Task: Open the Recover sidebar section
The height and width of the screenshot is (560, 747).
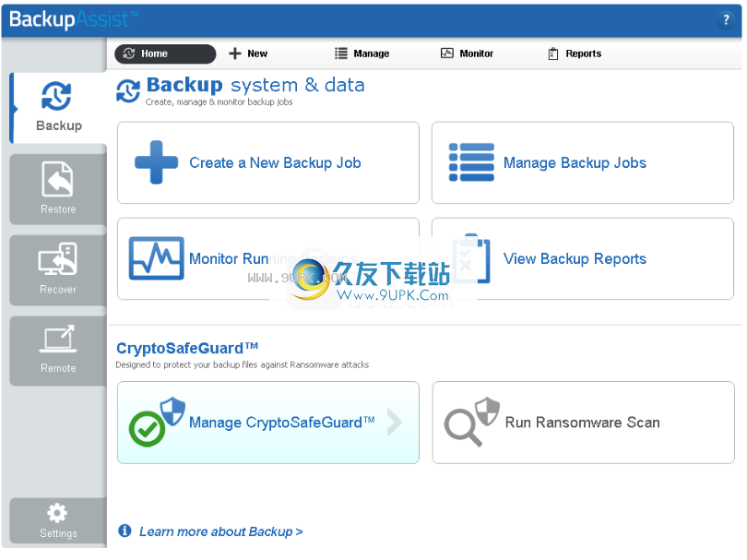Action: pos(58,269)
